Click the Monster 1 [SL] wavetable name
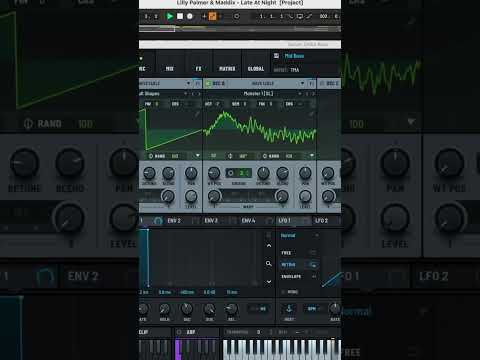The width and height of the screenshot is (480, 360). pyautogui.click(x=258, y=94)
